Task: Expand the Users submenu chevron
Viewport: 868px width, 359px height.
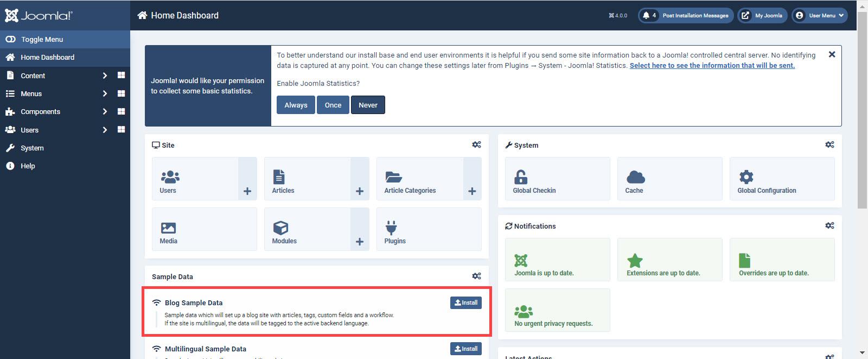Action: tap(105, 130)
